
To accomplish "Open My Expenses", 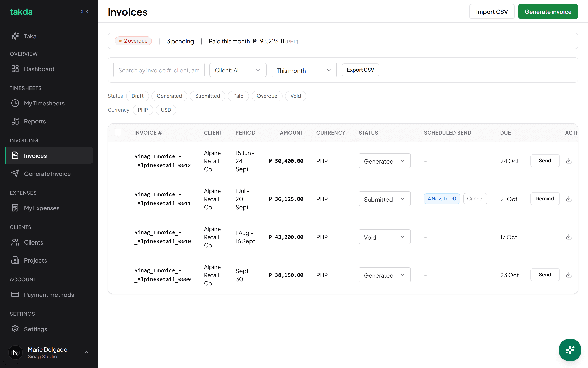I will pyautogui.click(x=49, y=208).
